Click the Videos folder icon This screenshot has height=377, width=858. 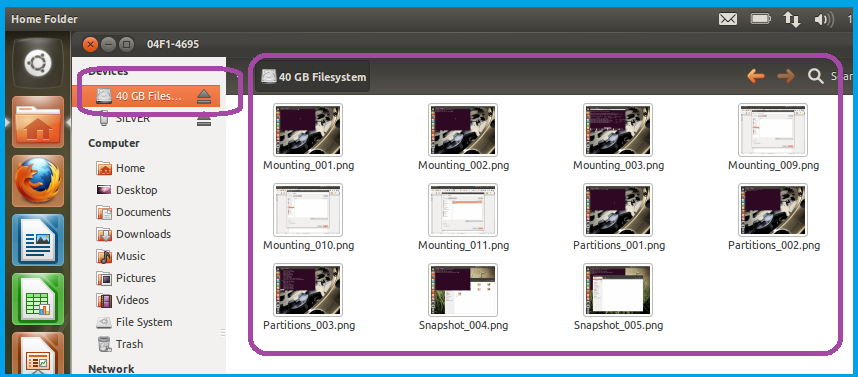(104, 300)
